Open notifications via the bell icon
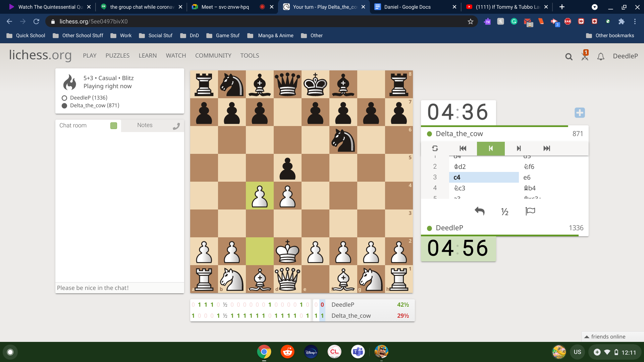This screenshot has height=362, width=644. click(x=600, y=56)
